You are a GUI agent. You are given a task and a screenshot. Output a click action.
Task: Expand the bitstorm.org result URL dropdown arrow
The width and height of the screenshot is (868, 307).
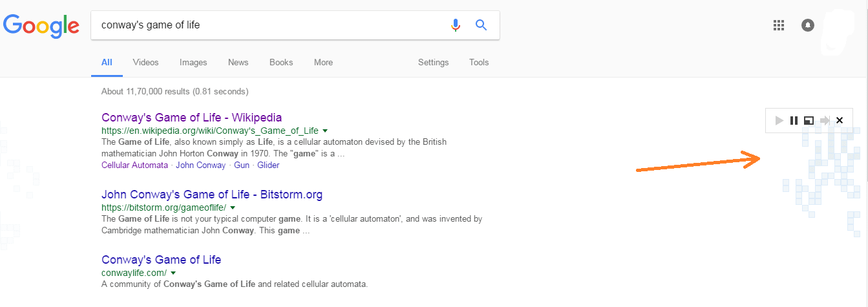[x=233, y=207]
